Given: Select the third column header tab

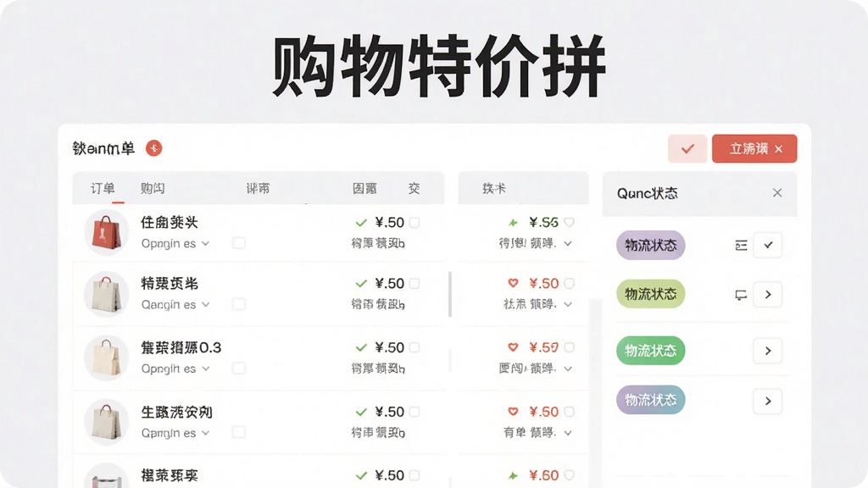Looking at the screenshot, I should (x=258, y=189).
